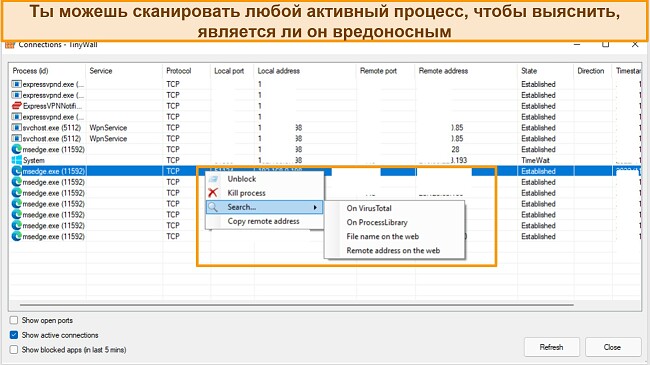Image resolution: width=650 pixels, height=365 pixels.
Task: Click the Remote port column header
Action: click(x=386, y=71)
